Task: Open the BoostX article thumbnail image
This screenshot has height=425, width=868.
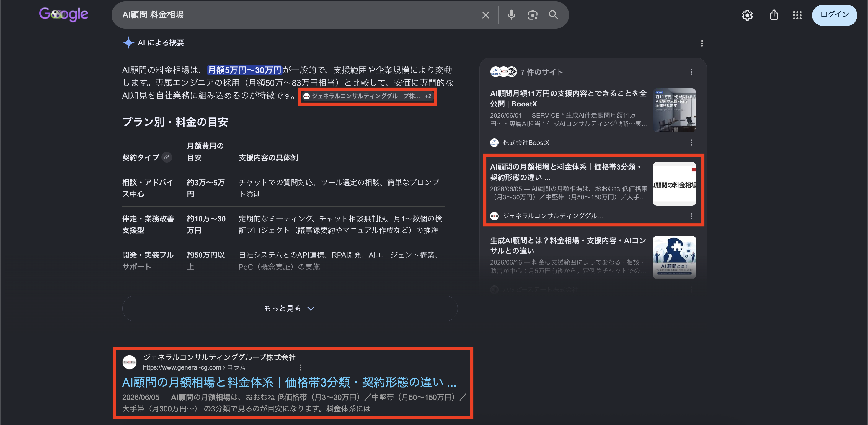Action: coord(674,110)
